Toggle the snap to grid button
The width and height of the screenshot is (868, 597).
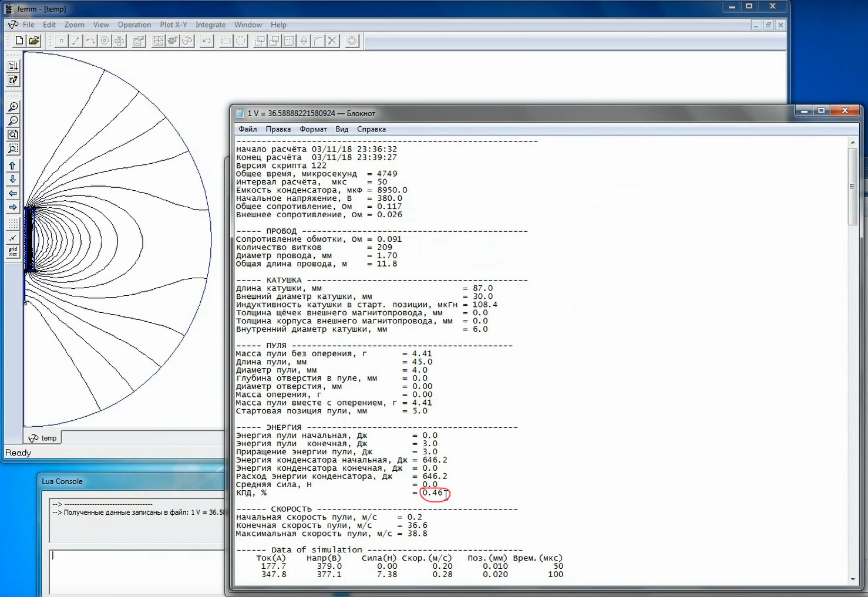[12, 238]
